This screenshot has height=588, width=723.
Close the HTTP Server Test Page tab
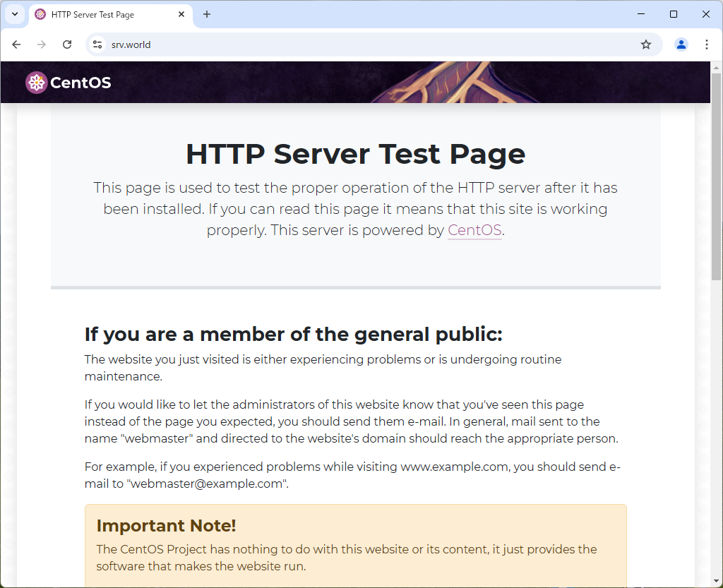[181, 14]
